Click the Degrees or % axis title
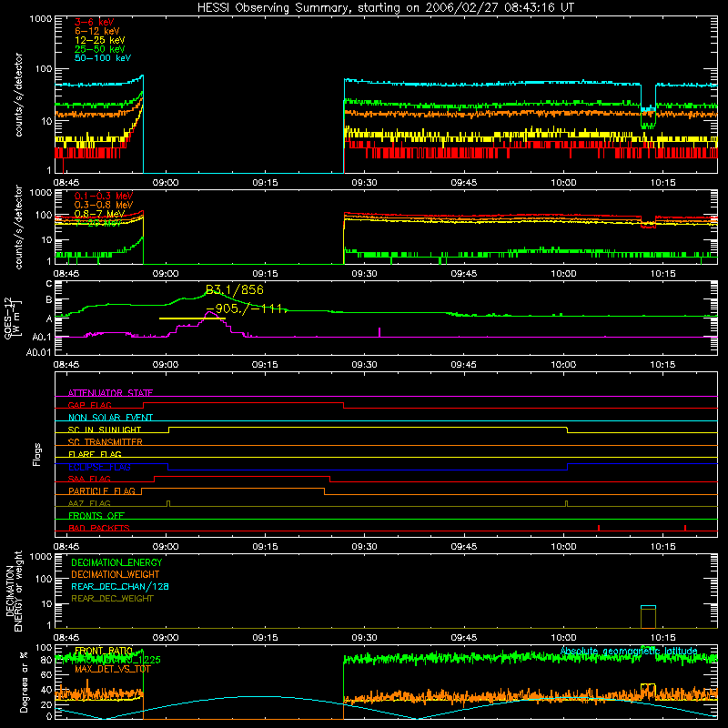This screenshot has height=728, width=728. tap(24, 682)
